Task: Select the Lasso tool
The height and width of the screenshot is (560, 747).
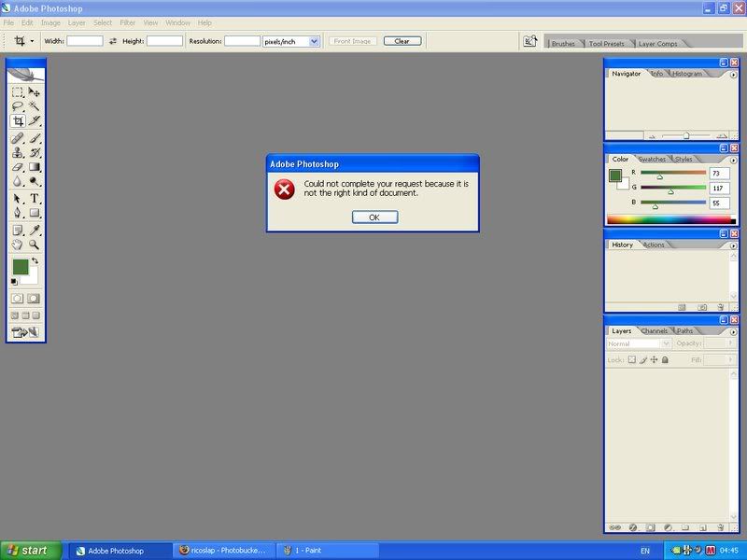Action: pyautogui.click(x=18, y=106)
